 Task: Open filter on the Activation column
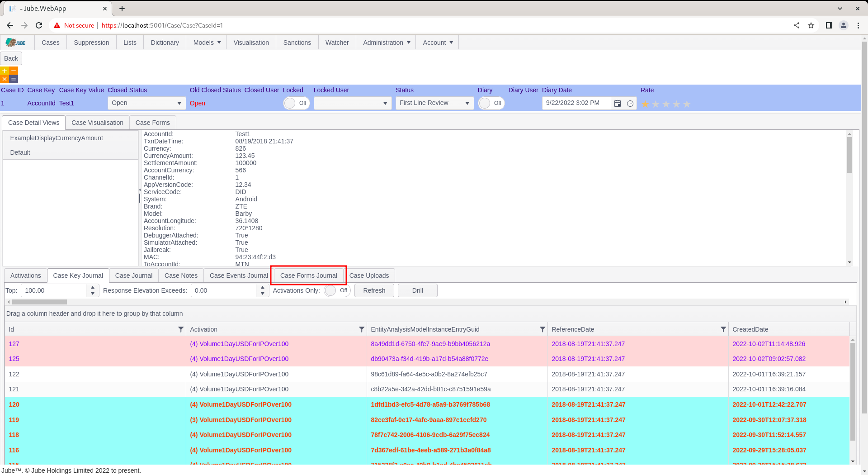362,329
